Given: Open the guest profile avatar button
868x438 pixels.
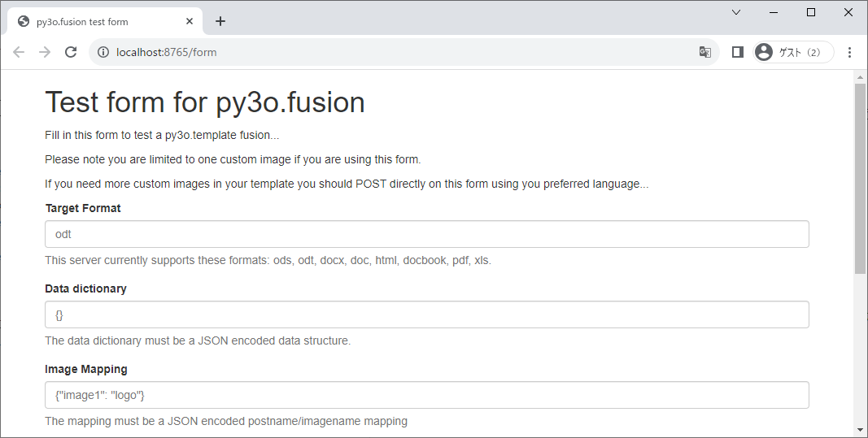Looking at the screenshot, I should point(793,52).
